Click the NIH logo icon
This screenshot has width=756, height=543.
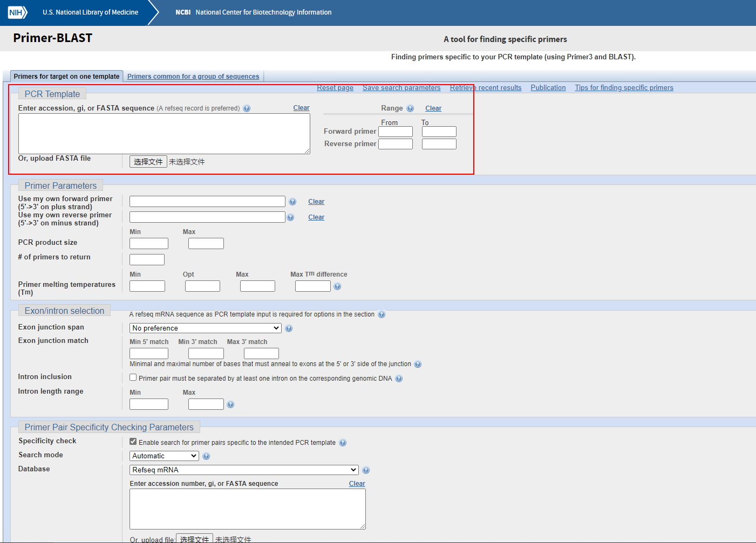coord(17,12)
